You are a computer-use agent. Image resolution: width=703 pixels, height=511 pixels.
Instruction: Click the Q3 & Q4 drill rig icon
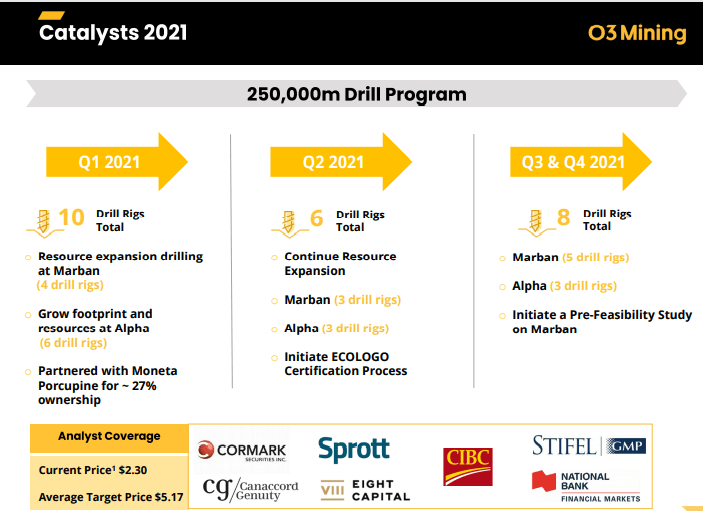tap(536, 223)
